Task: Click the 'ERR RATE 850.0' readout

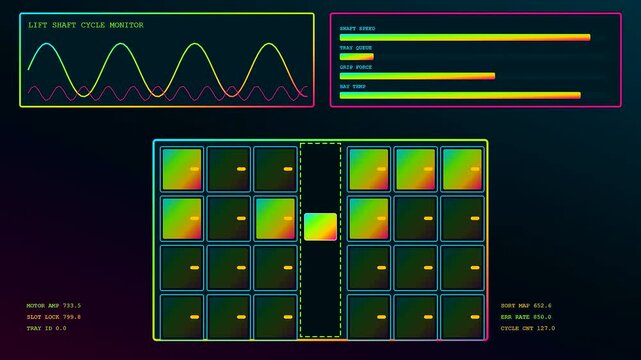Action: point(526,317)
